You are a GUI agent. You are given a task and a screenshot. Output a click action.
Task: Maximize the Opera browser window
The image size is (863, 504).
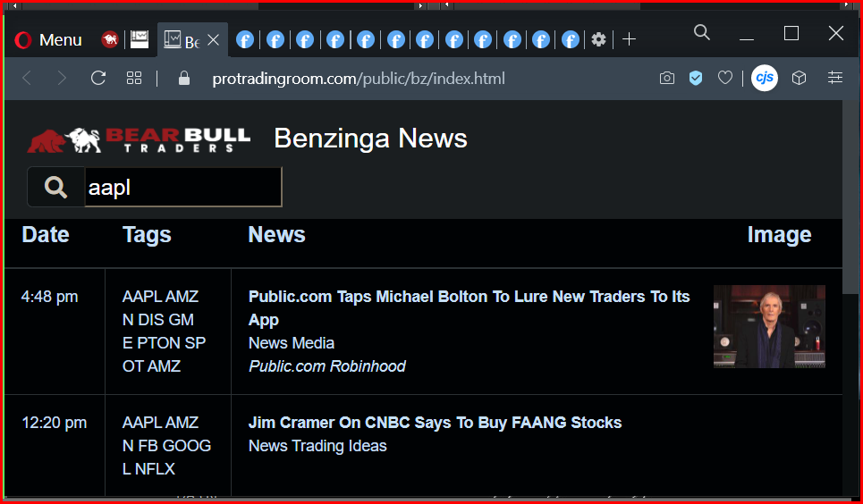(x=791, y=33)
